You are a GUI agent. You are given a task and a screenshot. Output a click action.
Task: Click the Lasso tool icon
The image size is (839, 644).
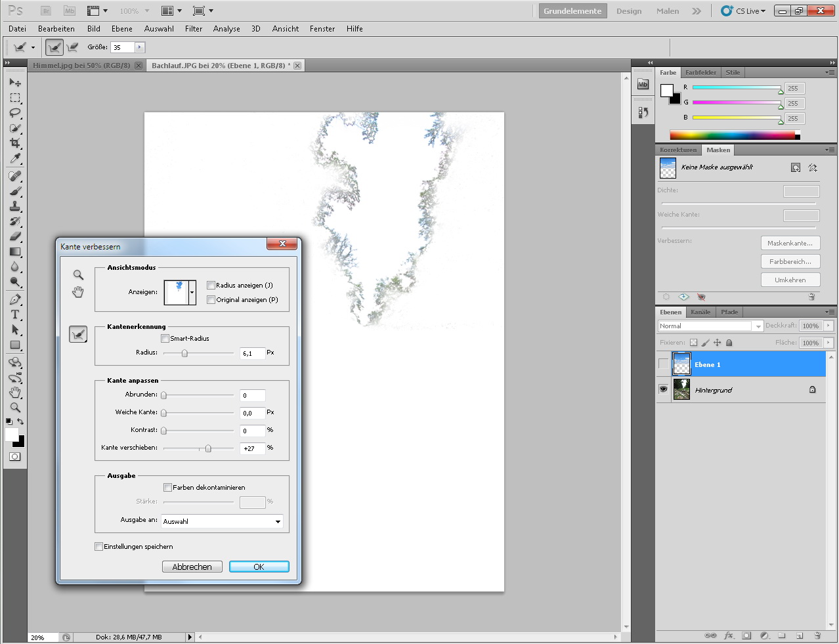[x=15, y=113]
